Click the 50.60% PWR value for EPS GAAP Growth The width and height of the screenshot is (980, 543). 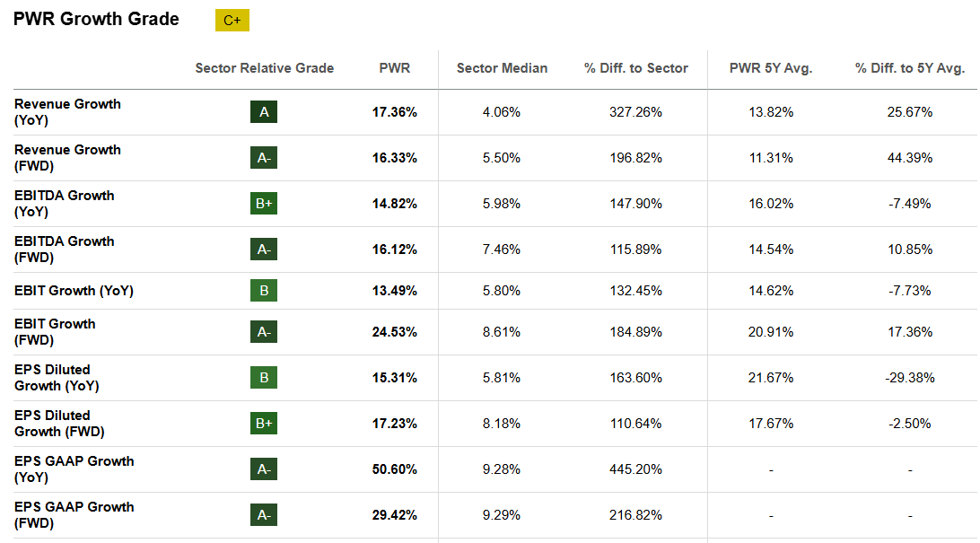pos(394,469)
